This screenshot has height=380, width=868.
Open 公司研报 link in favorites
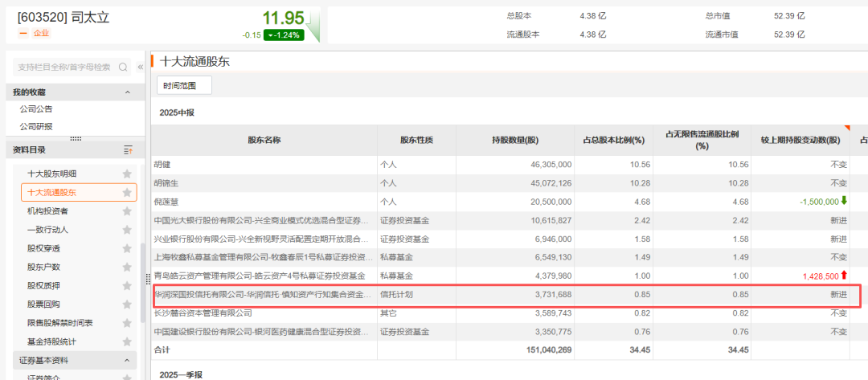click(36, 127)
